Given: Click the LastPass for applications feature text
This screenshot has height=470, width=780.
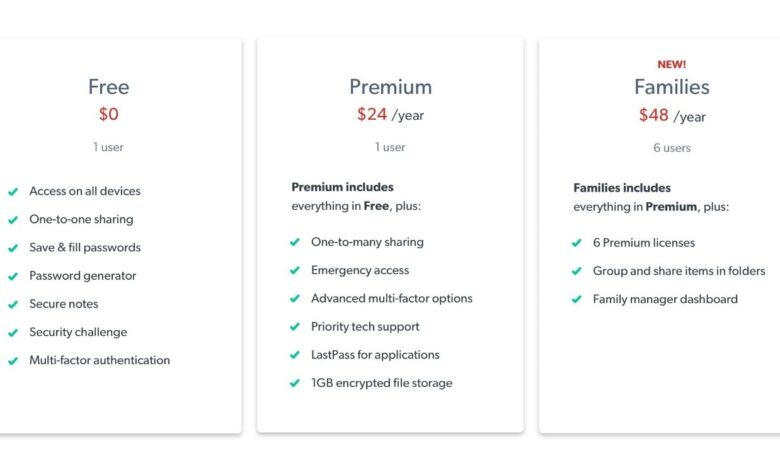Looking at the screenshot, I should pyautogui.click(x=375, y=355).
